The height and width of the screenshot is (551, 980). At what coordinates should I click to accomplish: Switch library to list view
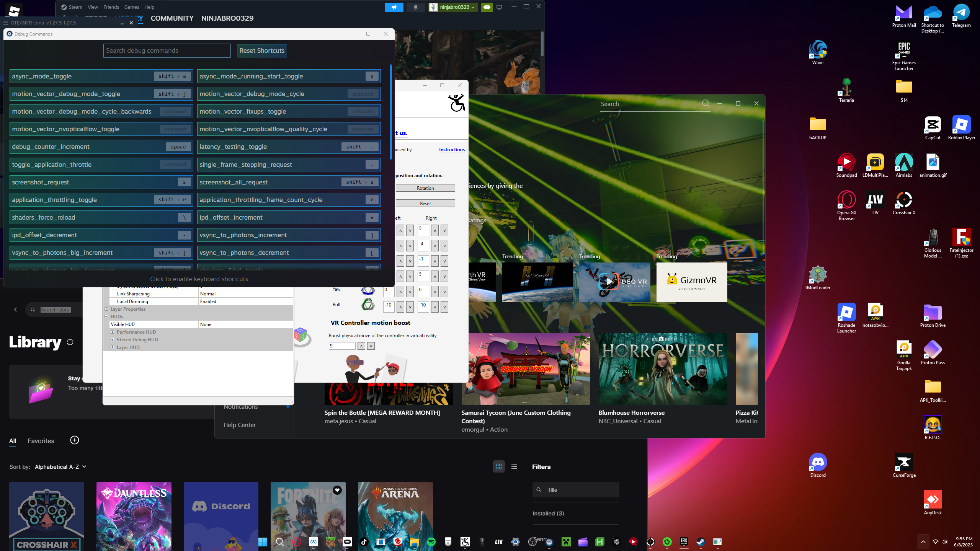pos(514,466)
